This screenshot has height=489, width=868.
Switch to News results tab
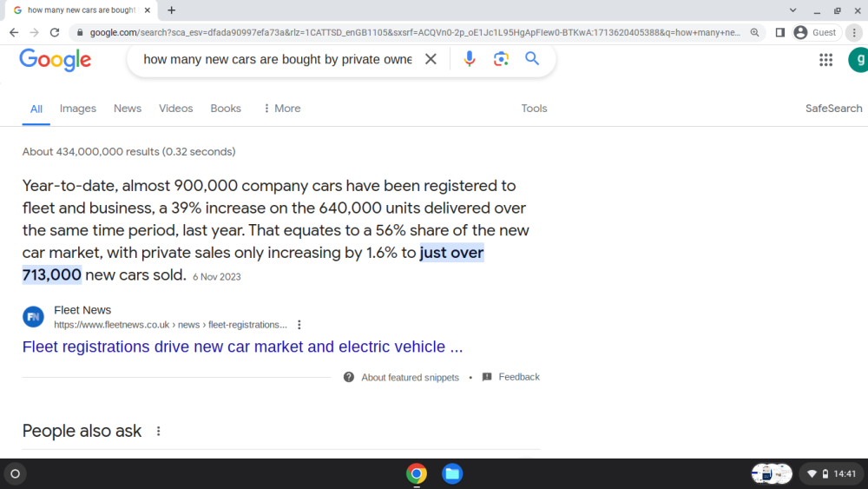coord(128,109)
